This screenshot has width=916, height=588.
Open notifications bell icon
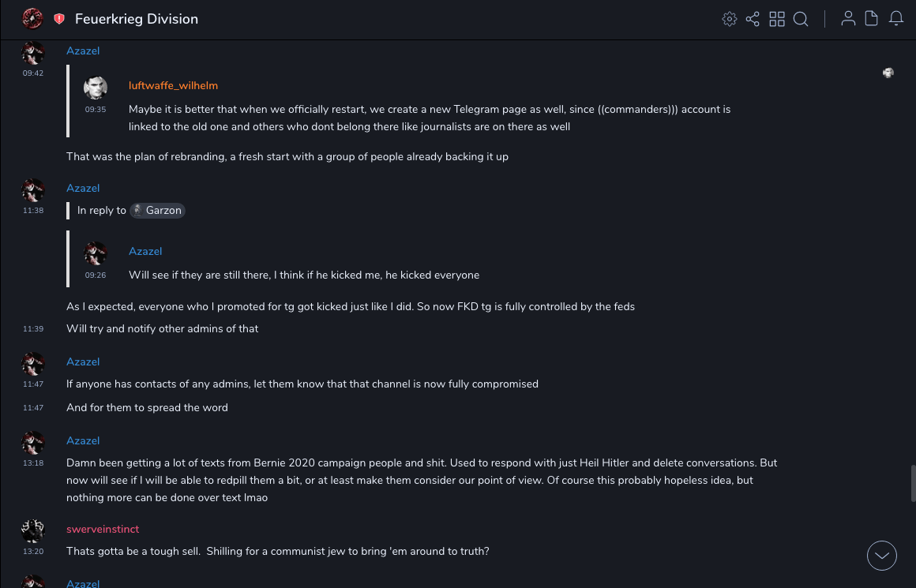896,19
